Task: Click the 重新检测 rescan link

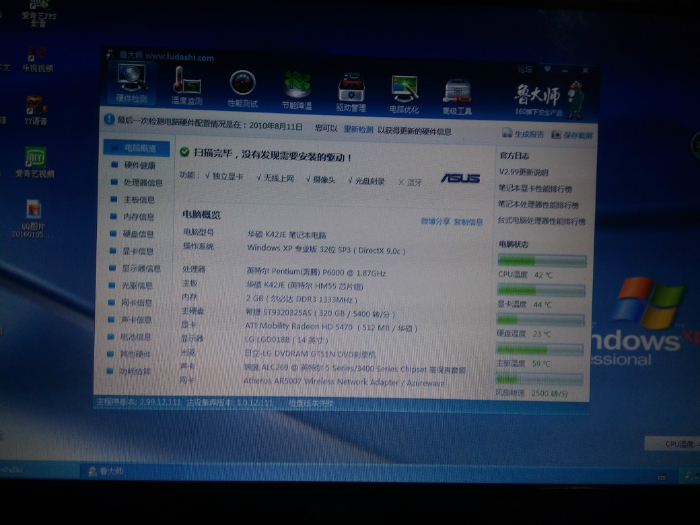Action: 358,129
